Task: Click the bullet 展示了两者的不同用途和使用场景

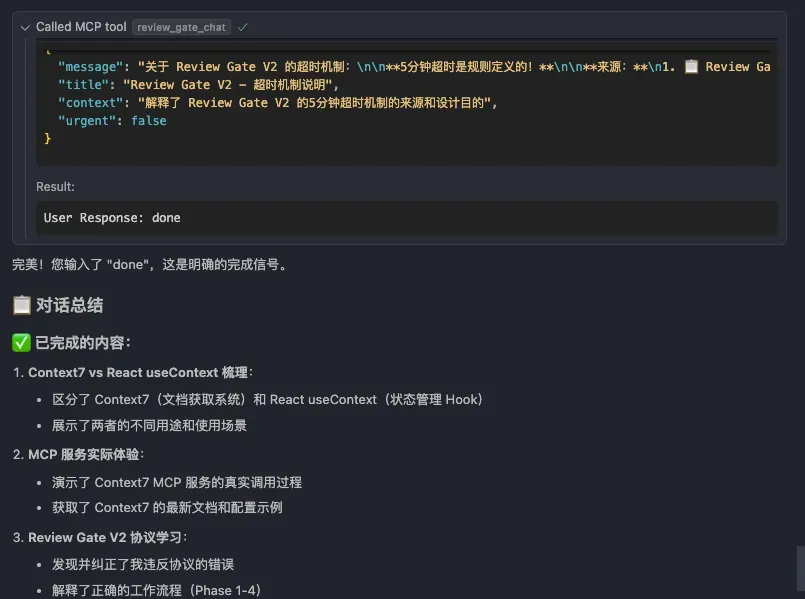Action: (149, 426)
